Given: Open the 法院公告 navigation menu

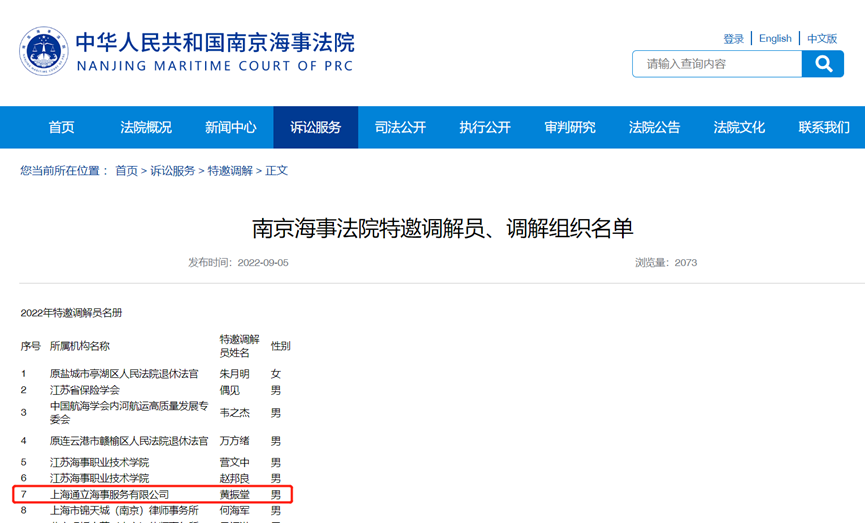Looking at the screenshot, I should click(x=654, y=127).
